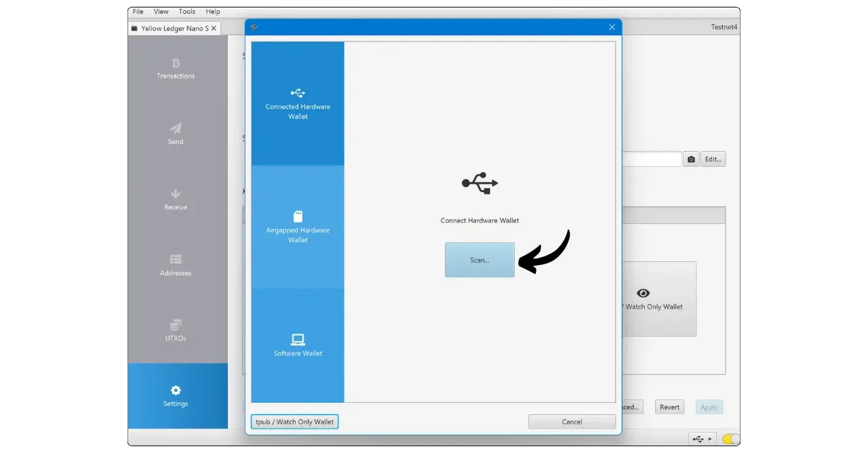
Task: Select the Connected Hardware Wallet option
Action: 298,104
